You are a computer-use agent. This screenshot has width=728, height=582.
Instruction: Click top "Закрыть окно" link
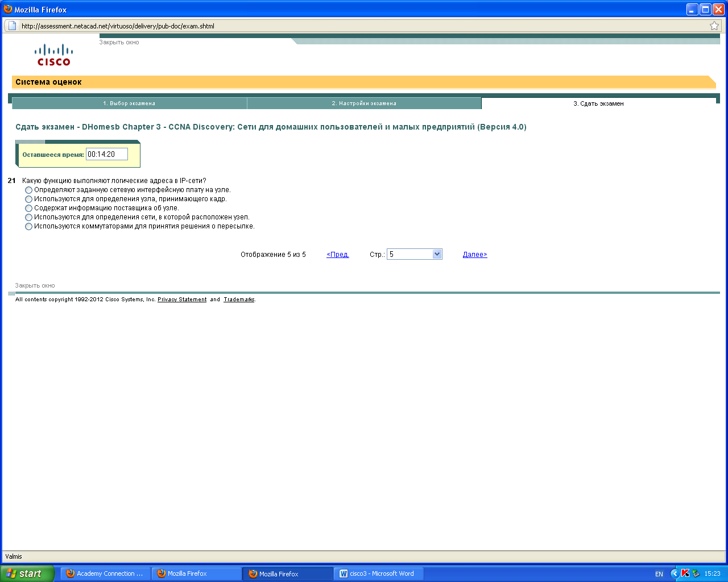coord(119,42)
